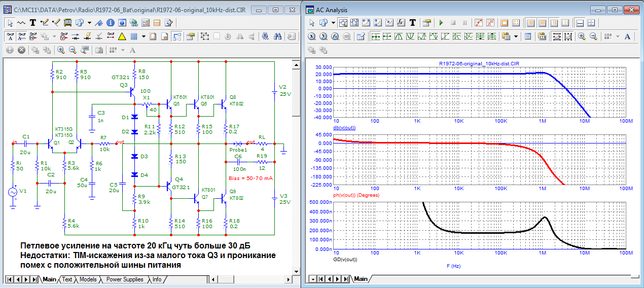Click the yellow warning triangle icon
Screen dimensions: 644x288
122,37
